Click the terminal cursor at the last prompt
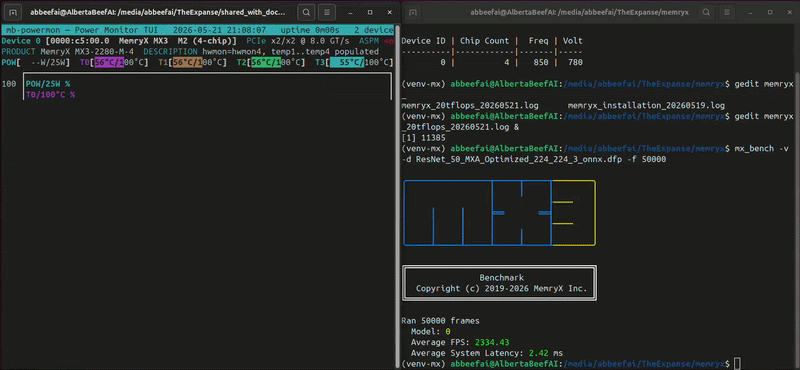This screenshot has height=370, width=800. [736, 363]
